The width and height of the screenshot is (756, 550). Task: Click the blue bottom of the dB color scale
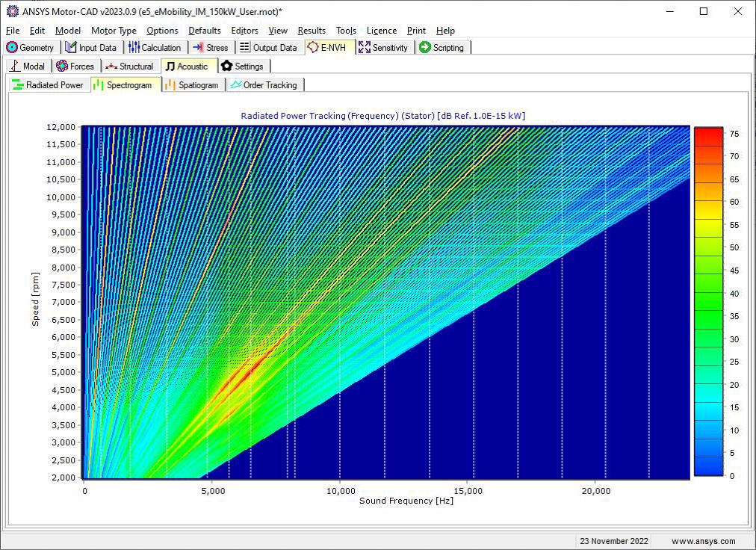point(708,468)
